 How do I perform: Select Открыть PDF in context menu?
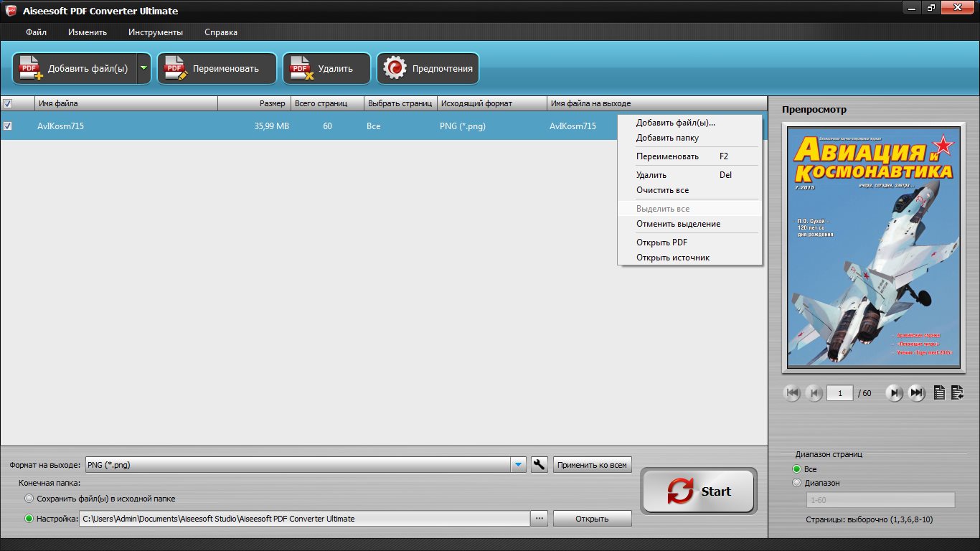(x=661, y=242)
